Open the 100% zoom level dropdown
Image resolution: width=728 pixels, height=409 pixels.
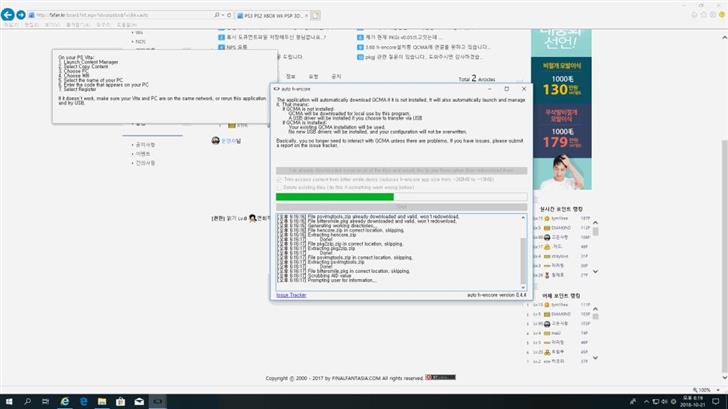[x=718, y=390]
